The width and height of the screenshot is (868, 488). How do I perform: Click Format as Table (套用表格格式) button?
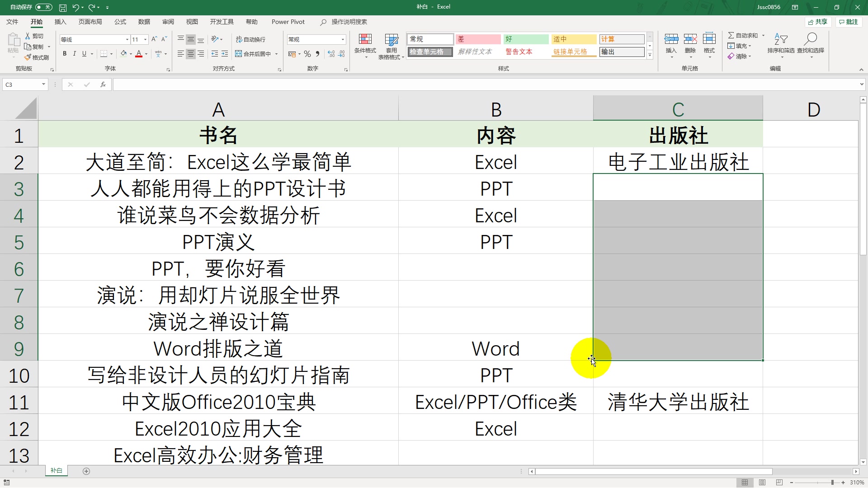tap(391, 46)
